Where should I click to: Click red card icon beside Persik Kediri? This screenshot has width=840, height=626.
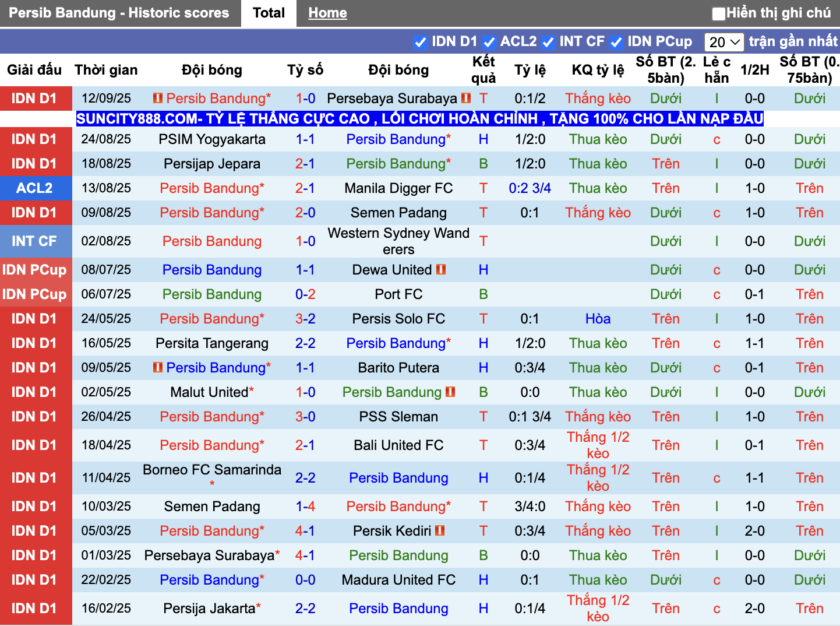[x=440, y=531]
